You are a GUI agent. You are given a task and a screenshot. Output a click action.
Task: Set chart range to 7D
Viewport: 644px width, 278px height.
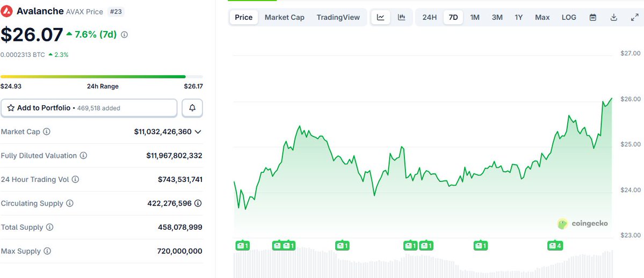coord(453,17)
